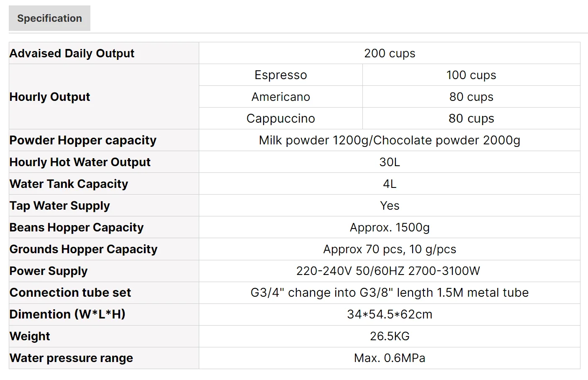Click the Advaised Daily Output label
The height and width of the screenshot is (380, 588).
[72, 54]
